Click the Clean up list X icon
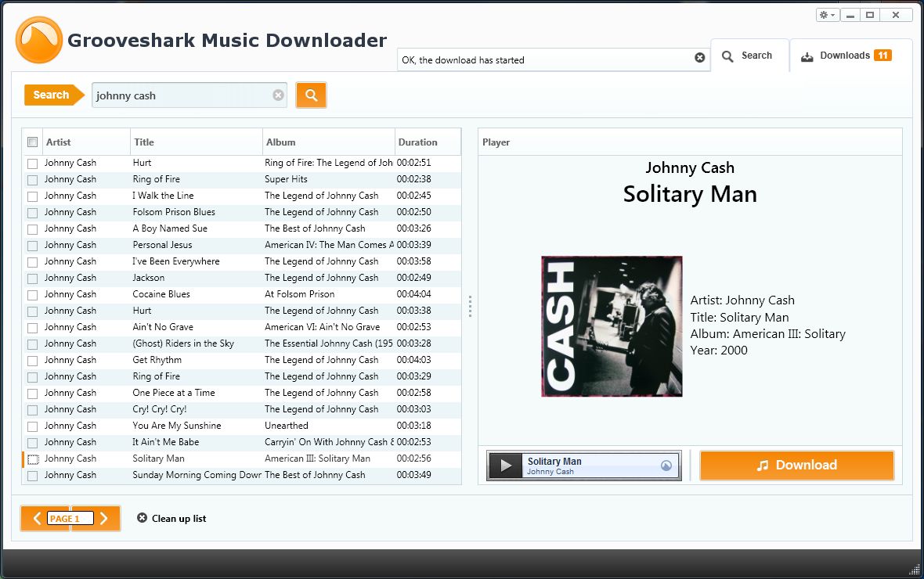 click(x=142, y=518)
